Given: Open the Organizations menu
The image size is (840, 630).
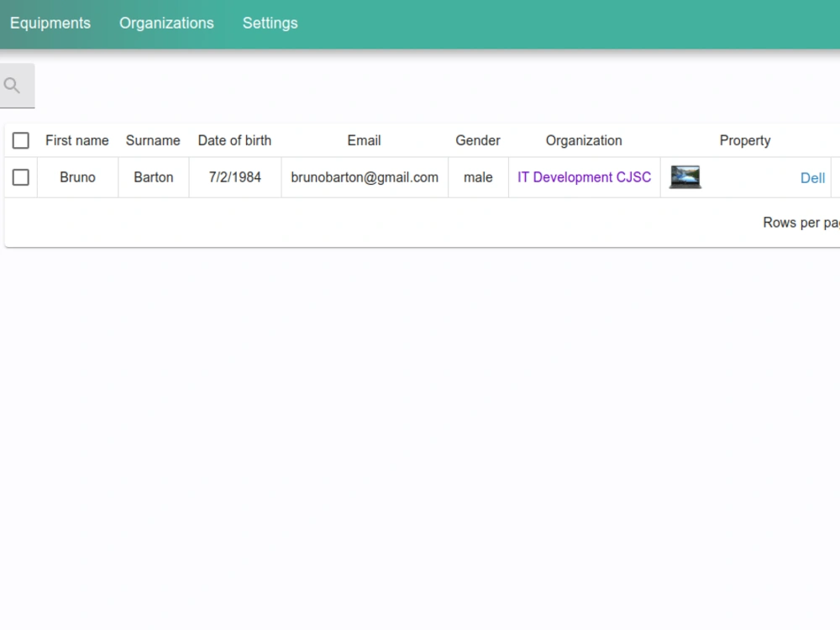Looking at the screenshot, I should (x=166, y=23).
